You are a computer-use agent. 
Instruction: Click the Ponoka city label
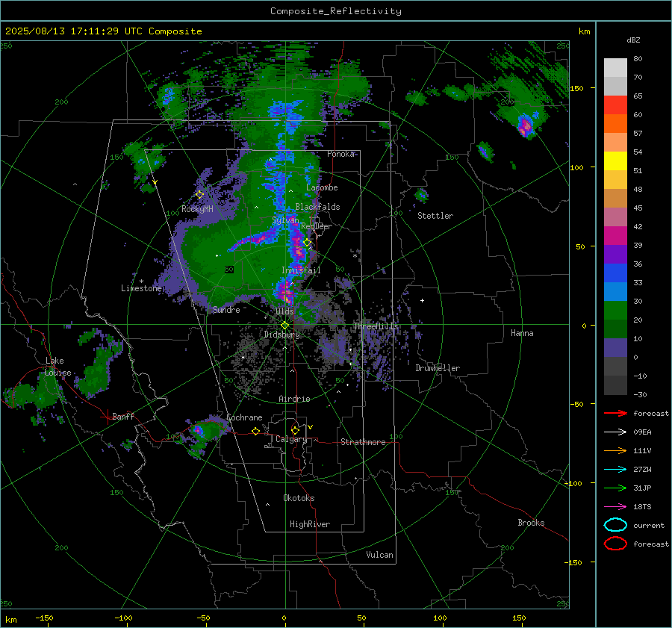tap(340, 154)
